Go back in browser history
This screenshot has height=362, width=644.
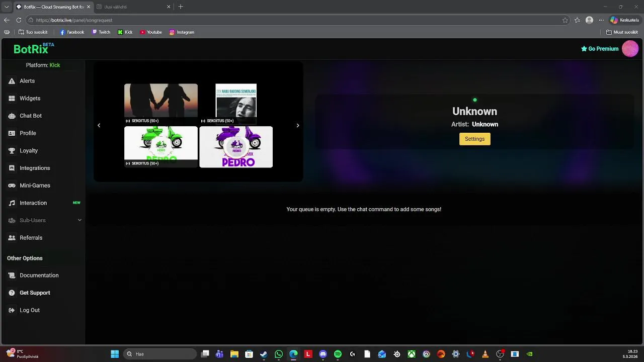[x=7, y=20]
